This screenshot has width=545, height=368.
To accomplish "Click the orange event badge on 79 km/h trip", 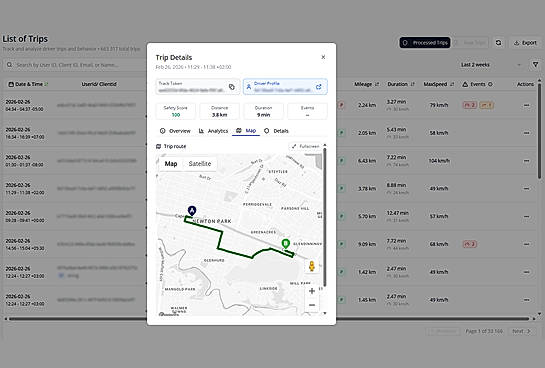I will 487,105.
